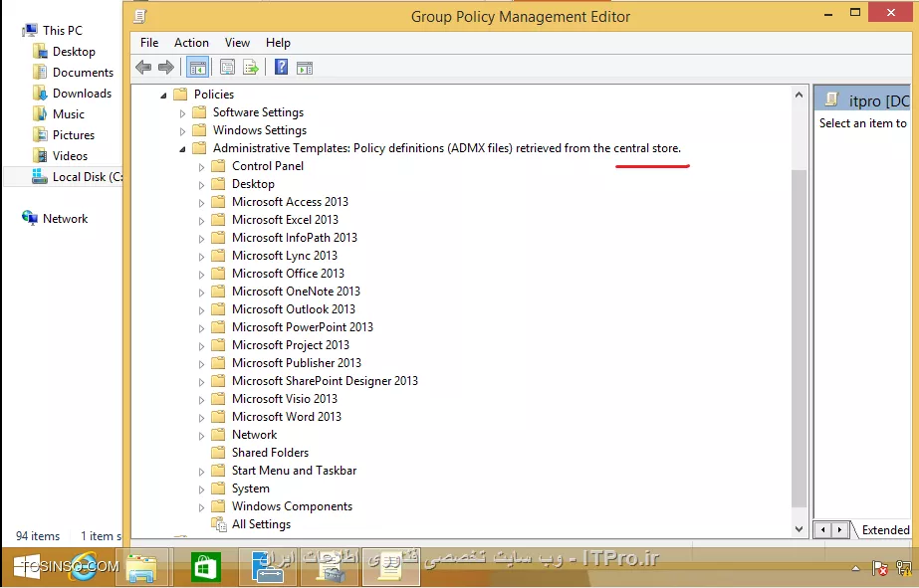Click the Properties toolbar icon
The image size is (919, 588).
[227, 68]
